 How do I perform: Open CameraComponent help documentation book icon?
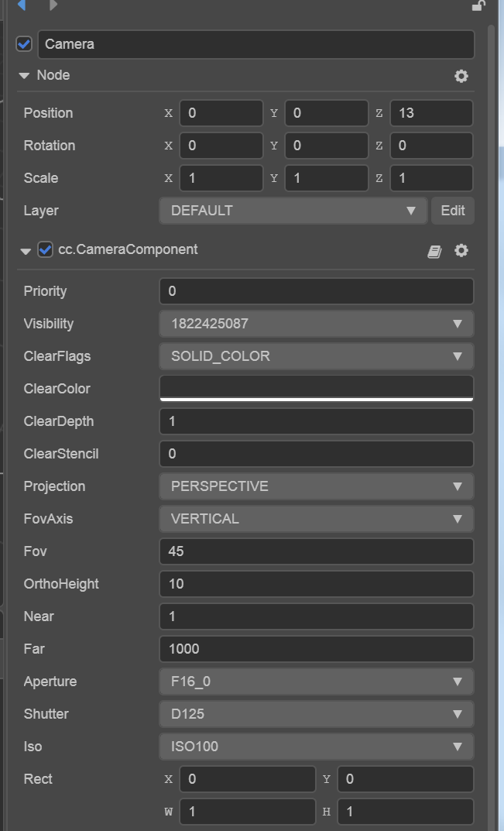[434, 251]
